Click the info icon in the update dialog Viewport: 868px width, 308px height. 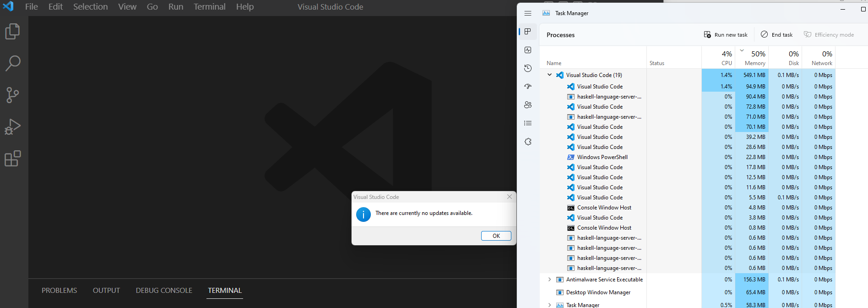(x=363, y=214)
